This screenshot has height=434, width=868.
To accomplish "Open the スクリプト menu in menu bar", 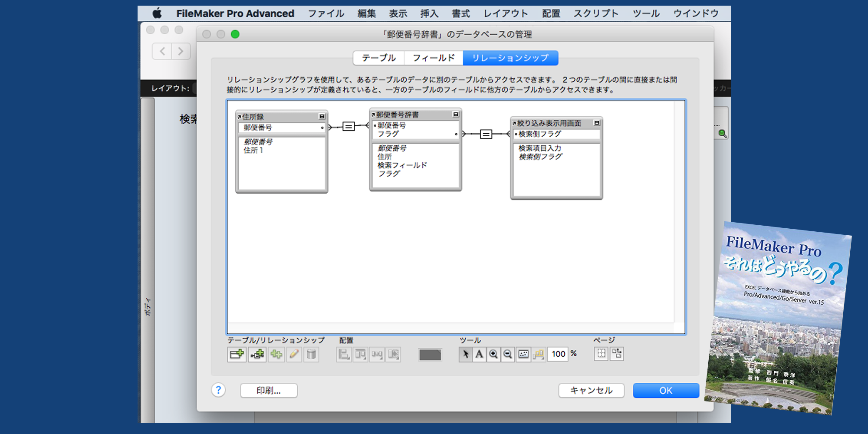I will [595, 13].
